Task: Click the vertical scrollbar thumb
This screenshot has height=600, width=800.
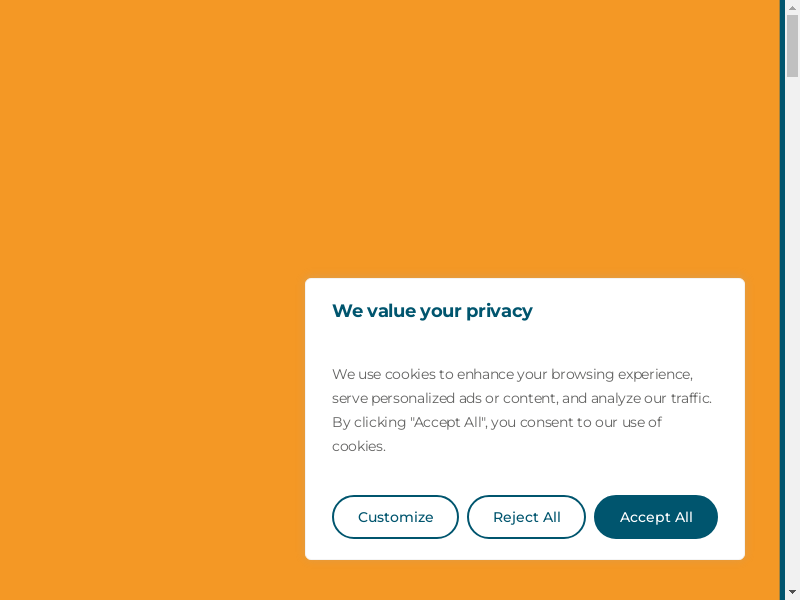Action: (792, 45)
